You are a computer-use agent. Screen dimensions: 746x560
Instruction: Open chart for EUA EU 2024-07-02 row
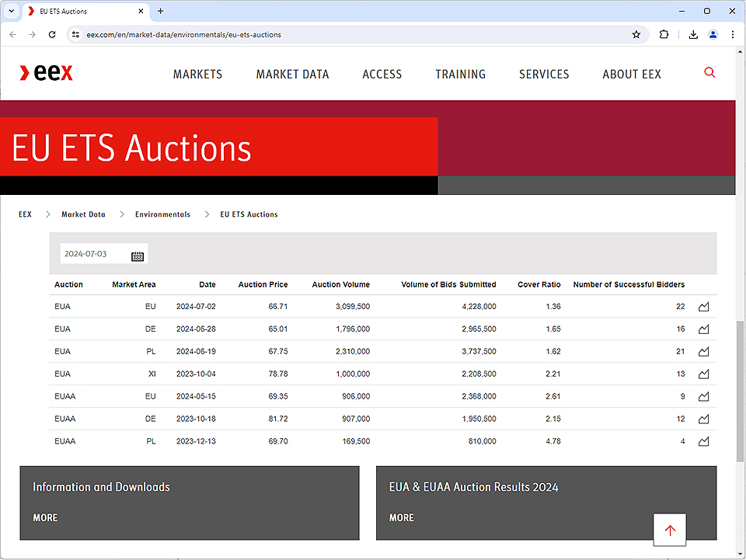click(x=703, y=307)
